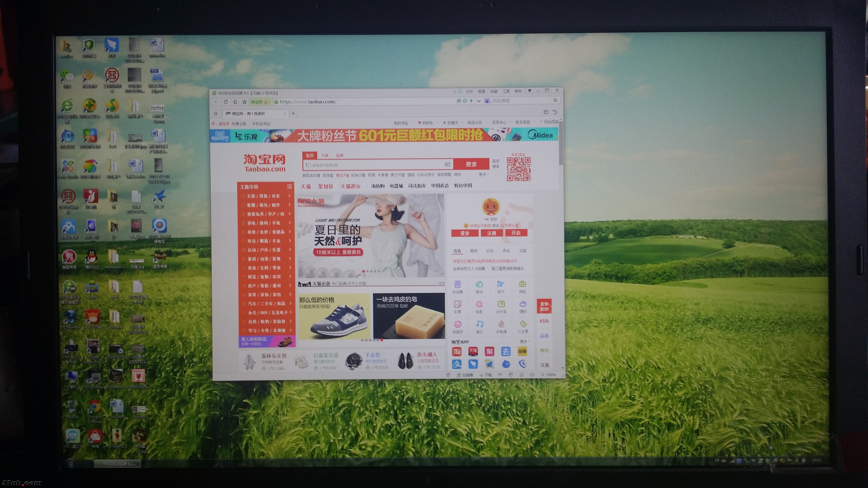Click the download (下载) icon in status bar
The width and height of the screenshot is (868, 488).
(485, 375)
